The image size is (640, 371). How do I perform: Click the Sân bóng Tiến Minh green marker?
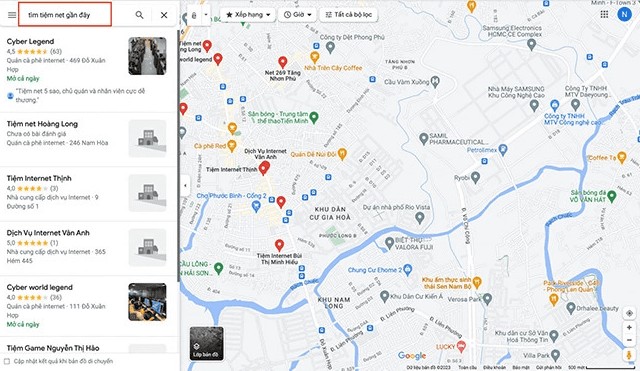coord(313,118)
